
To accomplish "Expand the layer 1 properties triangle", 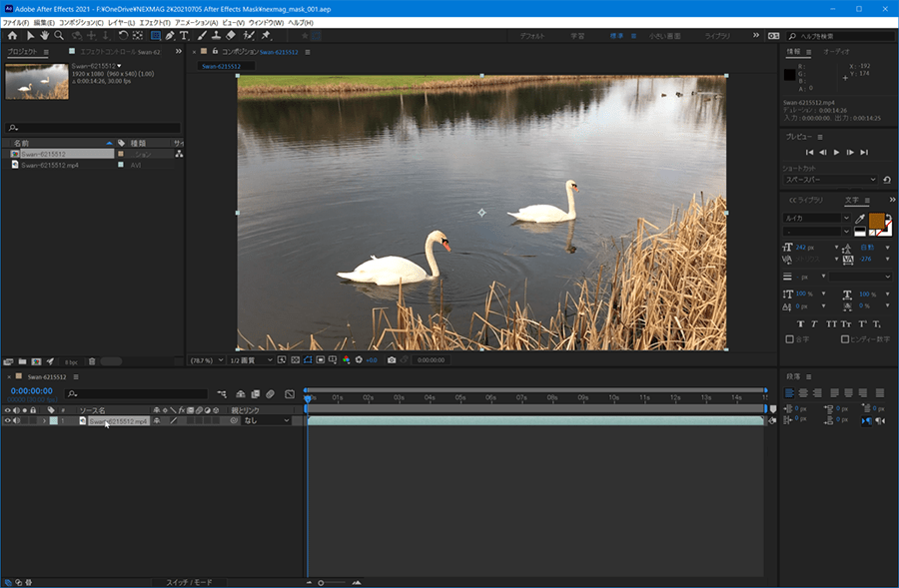I will coord(44,421).
